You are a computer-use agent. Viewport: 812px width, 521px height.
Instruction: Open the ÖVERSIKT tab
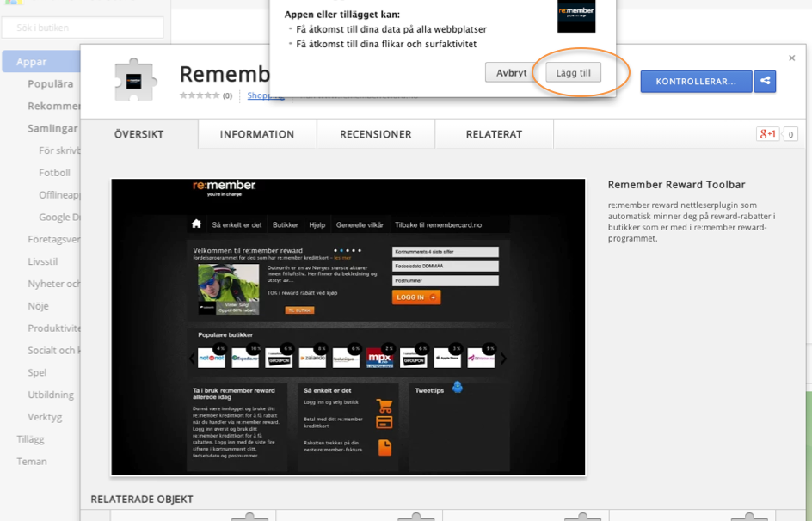click(138, 134)
